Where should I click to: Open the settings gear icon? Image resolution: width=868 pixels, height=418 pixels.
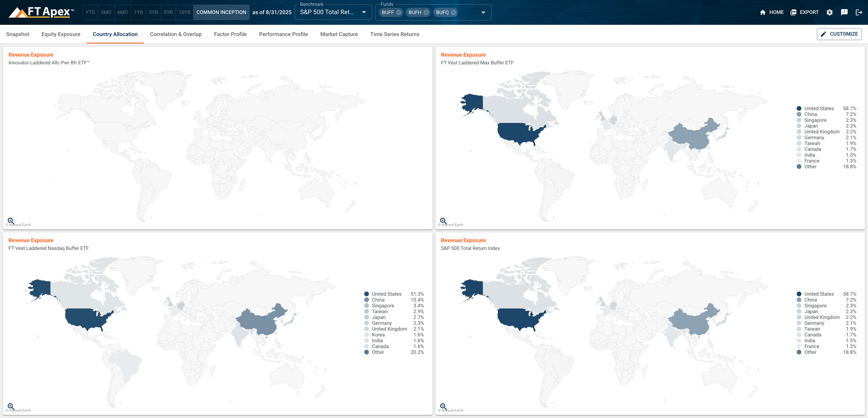(x=829, y=13)
